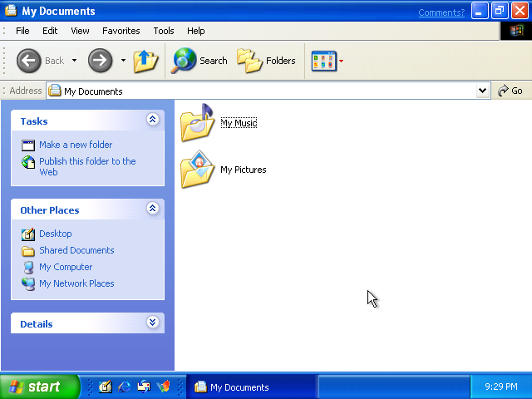532x399 pixels.
Task: Click the Shared Documents folder icon
Action: (28, 251)
